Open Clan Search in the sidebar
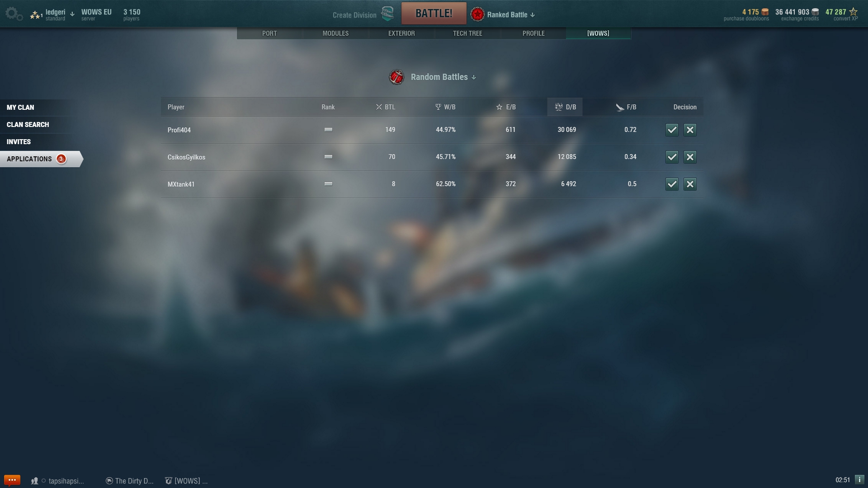Screen dimensions: 868x488 (28, 125)
